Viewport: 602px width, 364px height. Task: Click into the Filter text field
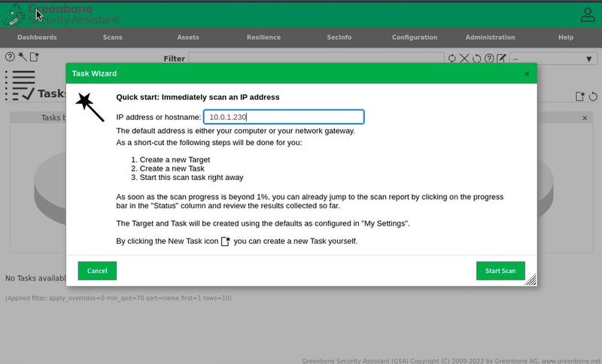(x=316, y=59)
